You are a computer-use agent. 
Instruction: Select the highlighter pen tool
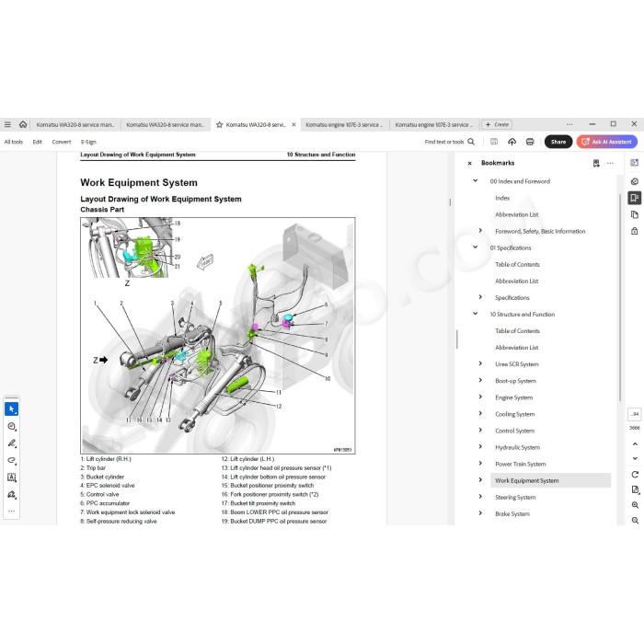11,443
